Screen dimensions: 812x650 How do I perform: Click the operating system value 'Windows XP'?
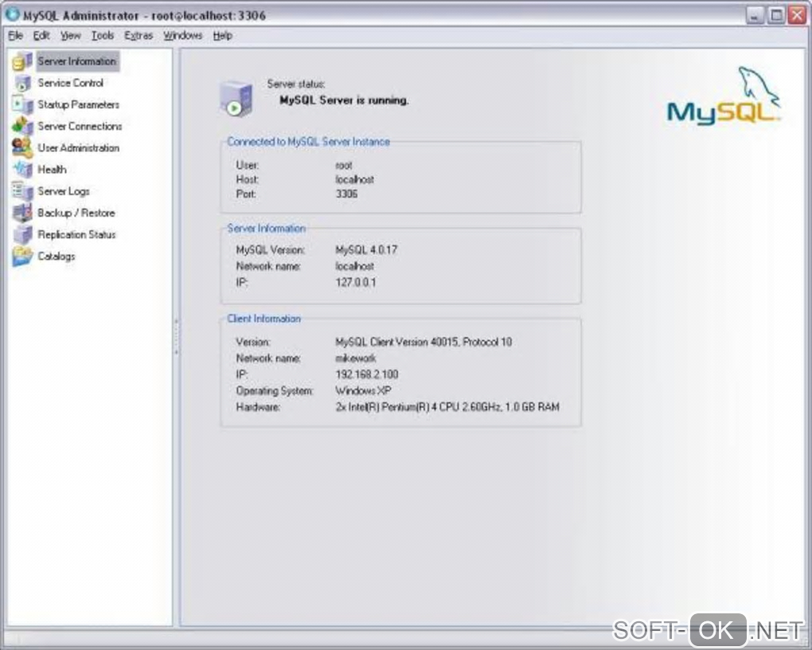tap(363, 390)
